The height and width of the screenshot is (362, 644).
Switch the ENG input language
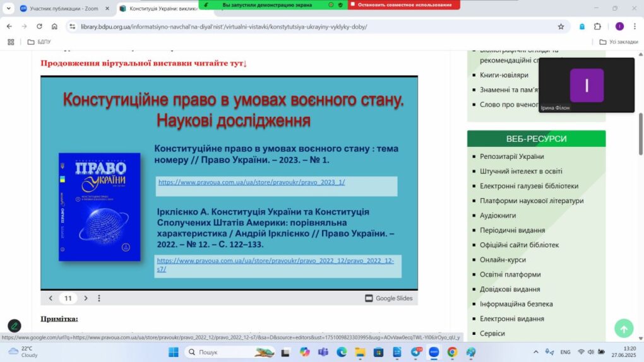(565, 352)
